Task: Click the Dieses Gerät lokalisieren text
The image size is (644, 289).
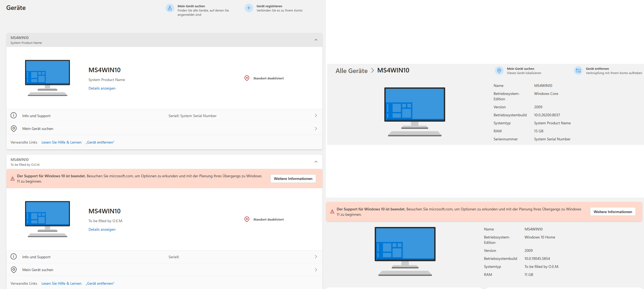Action: click(x=524, y=73)
